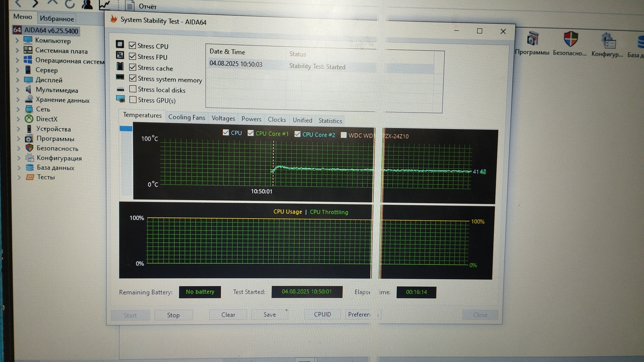Expand the Тесты tree node
This screenshot has width=644, height=362.
pyautogui.click(x=19, y=177)
